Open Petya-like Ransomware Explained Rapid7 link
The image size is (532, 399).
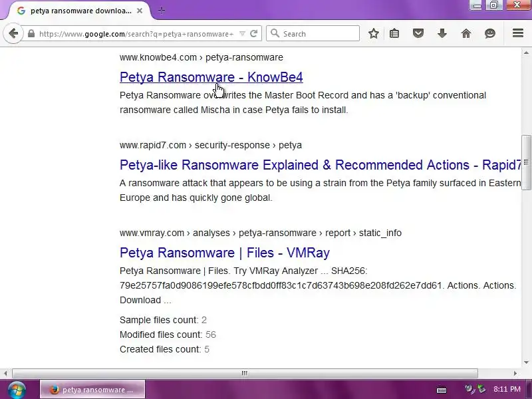pos(321,165)
